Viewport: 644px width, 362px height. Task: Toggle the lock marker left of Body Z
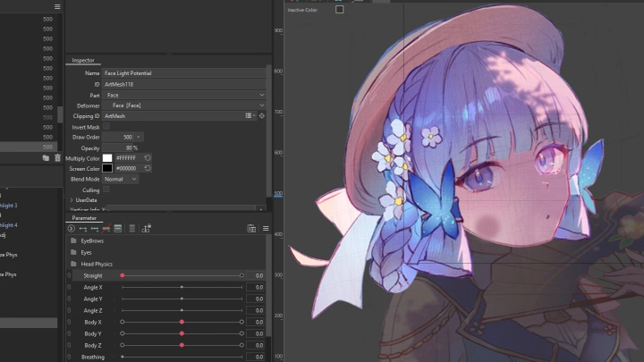tap(69, 345)
